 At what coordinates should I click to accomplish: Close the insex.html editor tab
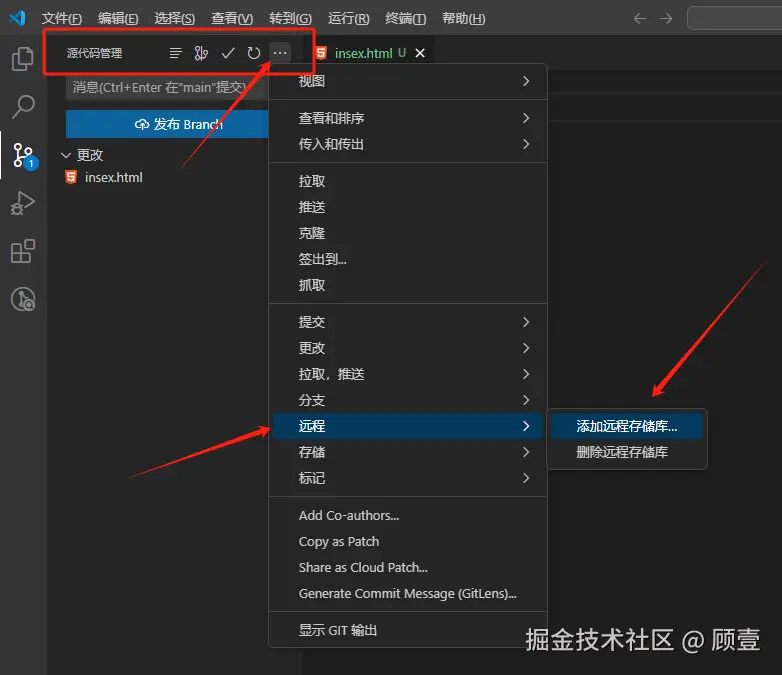(x=420, y=53)
